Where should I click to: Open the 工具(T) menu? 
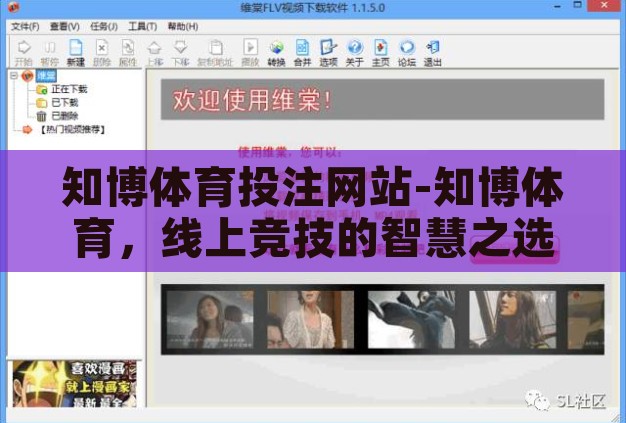143,26
